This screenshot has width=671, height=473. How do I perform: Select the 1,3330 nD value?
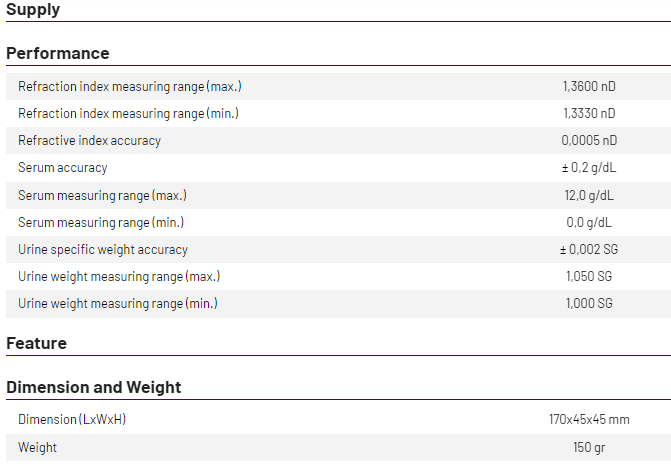coord(589,114)
